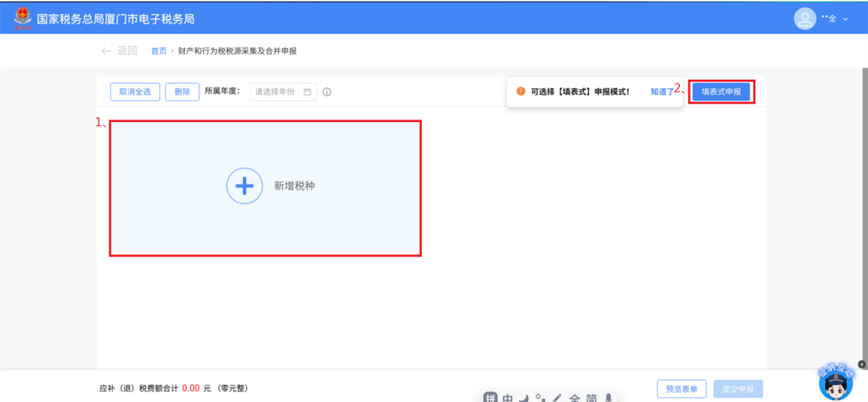The width and height of the screenshot is (868, 402).
Task: Expand the user menu chevron beside **全
Action: tap(845, 18)
